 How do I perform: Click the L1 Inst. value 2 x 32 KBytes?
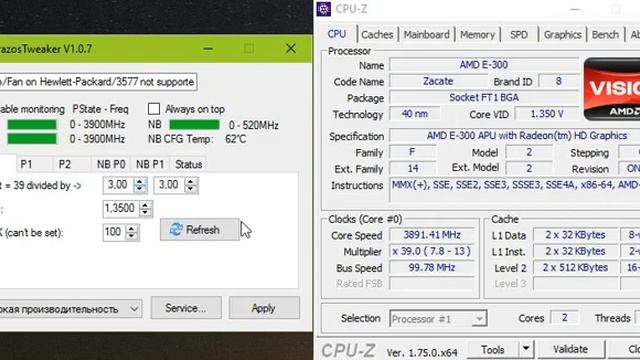(576, 251)
